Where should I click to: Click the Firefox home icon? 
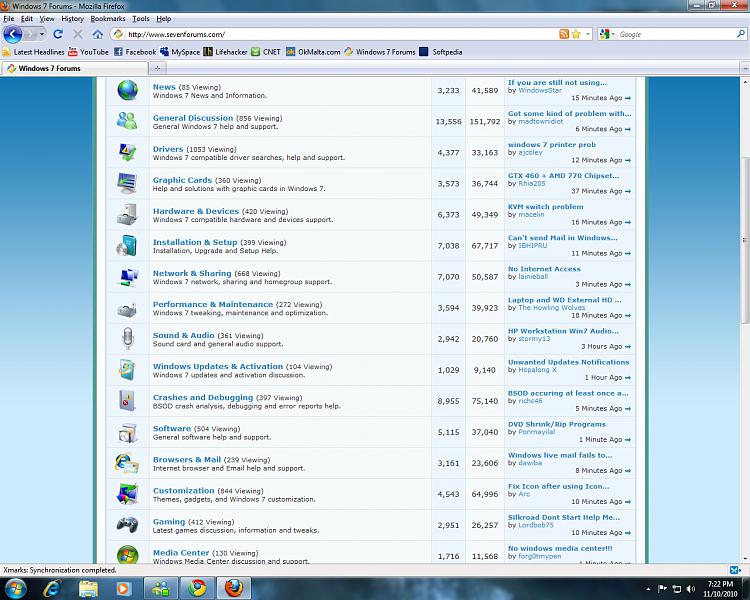[x=98, y=34]
